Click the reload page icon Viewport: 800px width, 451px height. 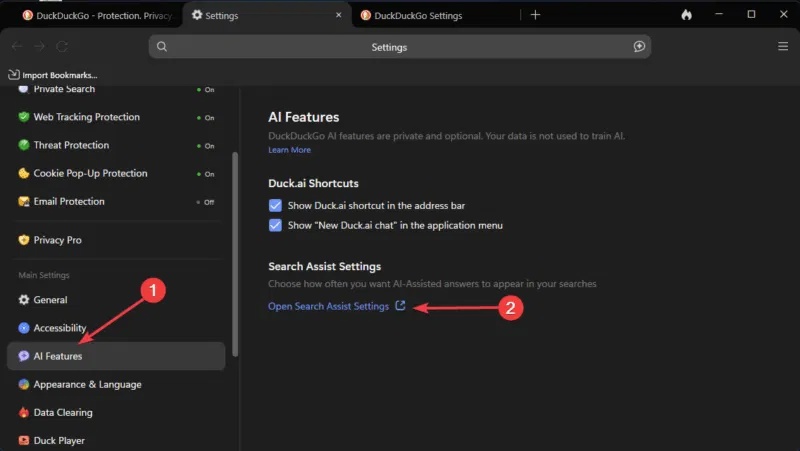pyautogui.click(x=62, y=46)
